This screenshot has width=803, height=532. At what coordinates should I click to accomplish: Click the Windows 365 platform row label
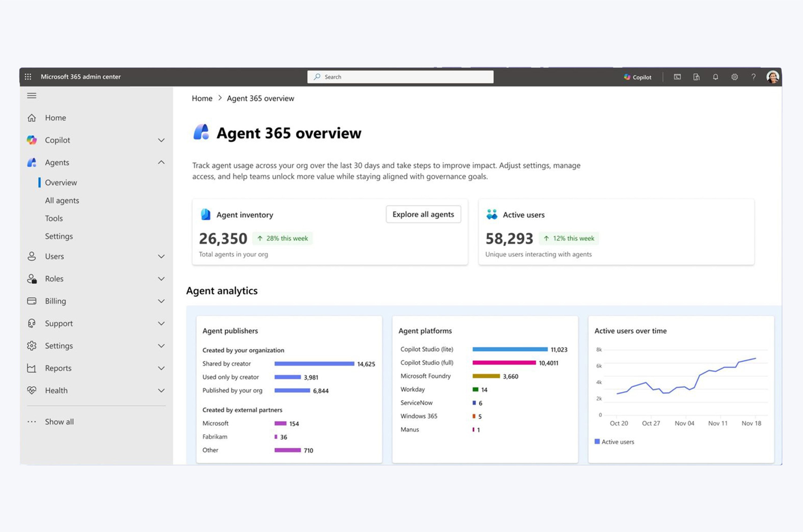(x=419, y=416)
